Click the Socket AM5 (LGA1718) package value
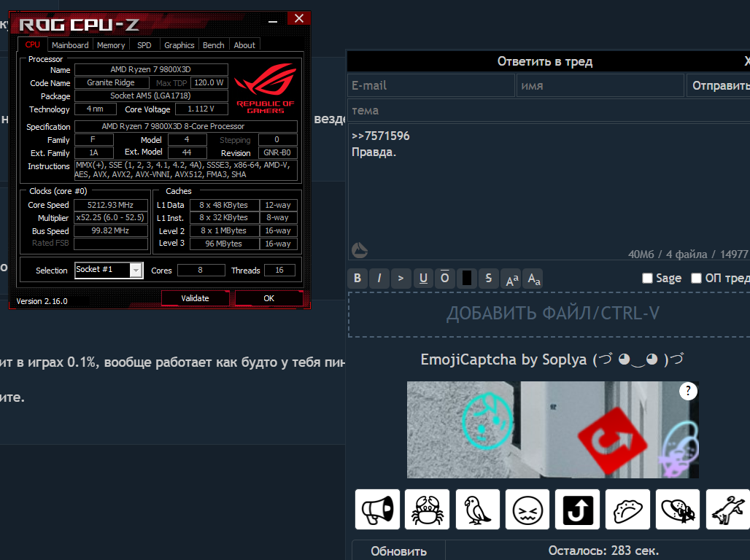Viewport: 750px width, 560px height. tap(151, 96)
